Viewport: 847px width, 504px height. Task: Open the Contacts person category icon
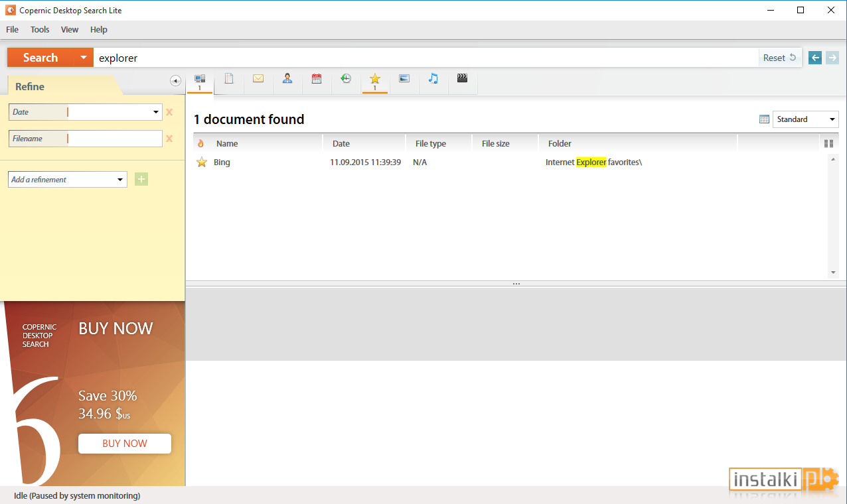pos(287,78)
